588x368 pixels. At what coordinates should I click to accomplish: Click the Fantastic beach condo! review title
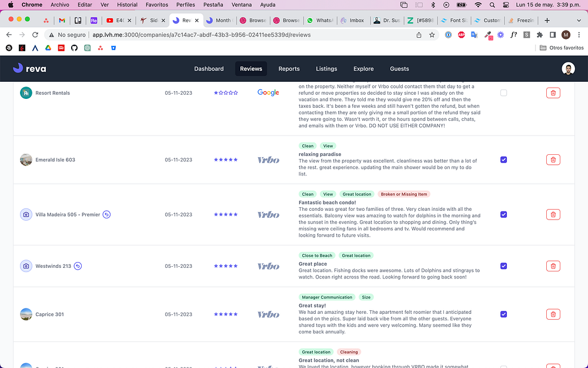coord(327,203)
